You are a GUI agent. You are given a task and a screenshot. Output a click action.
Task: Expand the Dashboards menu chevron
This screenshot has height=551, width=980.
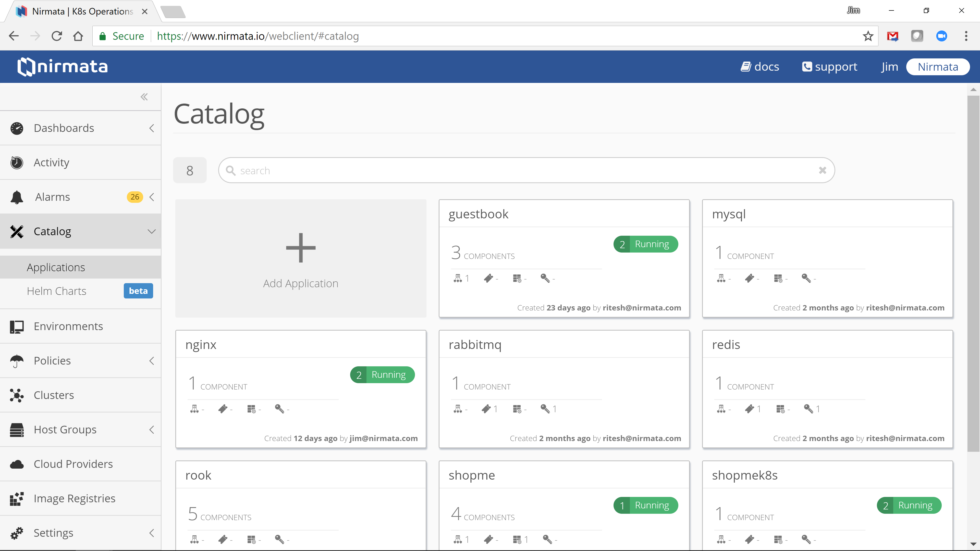(x=152, y=128)
